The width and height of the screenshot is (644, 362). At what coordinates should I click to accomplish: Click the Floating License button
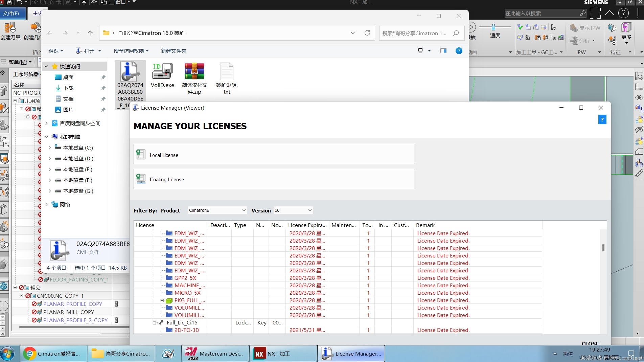point(274,179)
